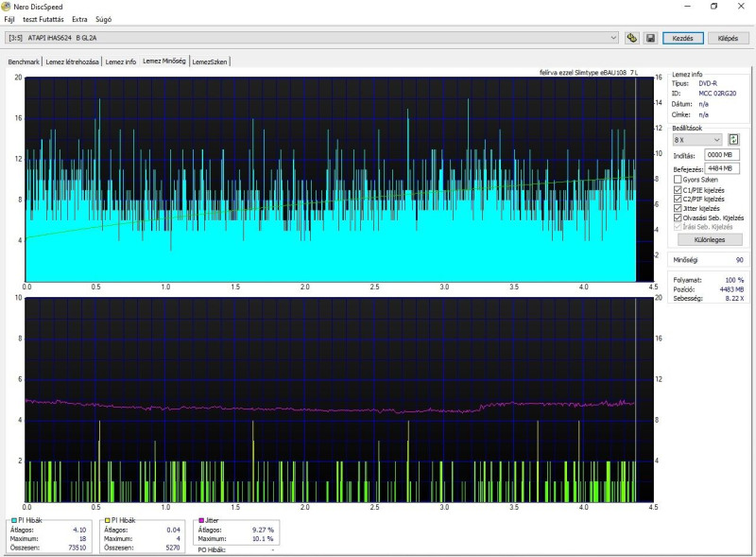Image resolution: width=756 pixels, height=557 pixels.
Task: Click the magenta Jitter legend swatch
Action: [x=201, y=520]
